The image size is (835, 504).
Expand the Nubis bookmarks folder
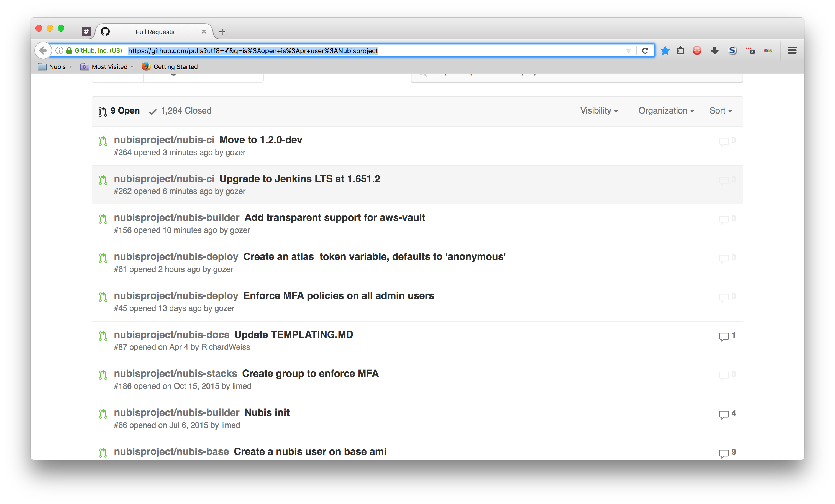(55, 66)
